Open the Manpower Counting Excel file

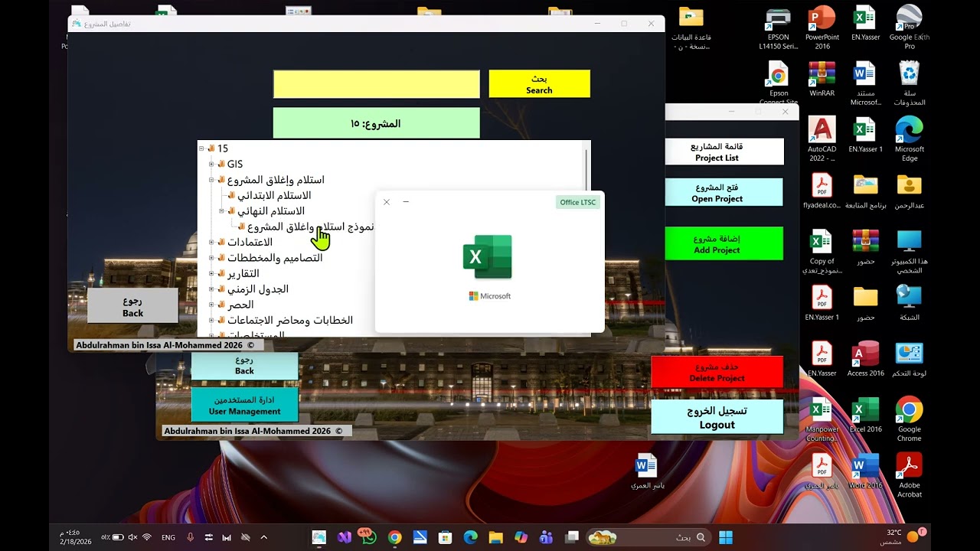tap(822, 419)
